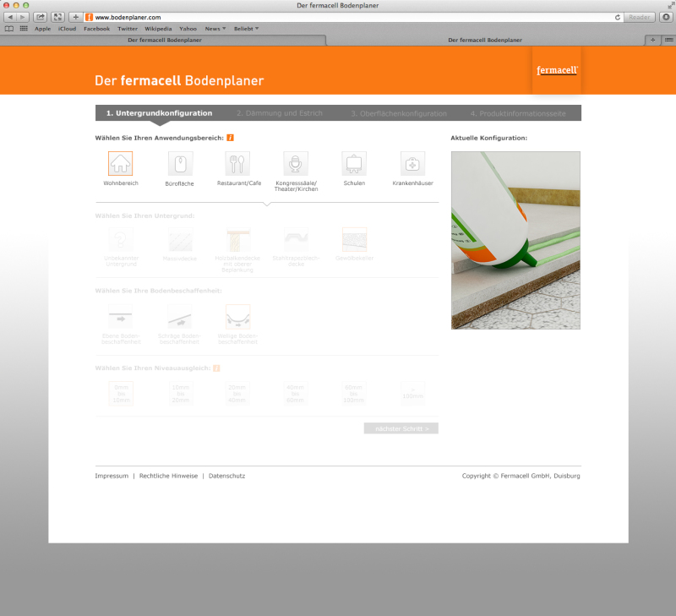The width and height of the screenshot is (676, 616).
Task: Choose 20mm bis 40mm level option
Action: click(237, 394)
